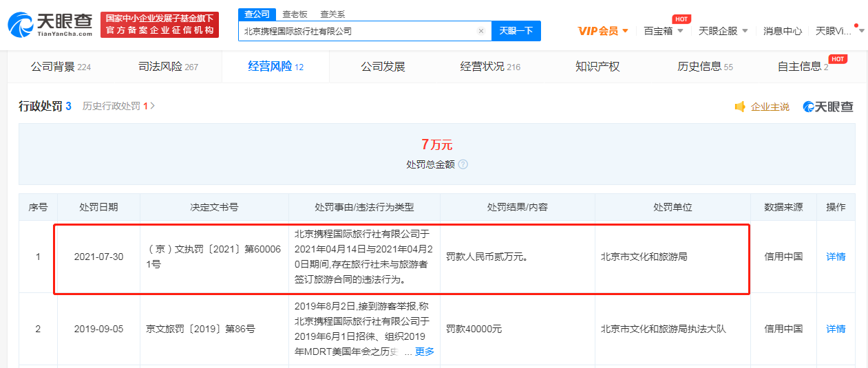Expand 更多 in the second row's reason
868x368 pixels.
[425, 351]
